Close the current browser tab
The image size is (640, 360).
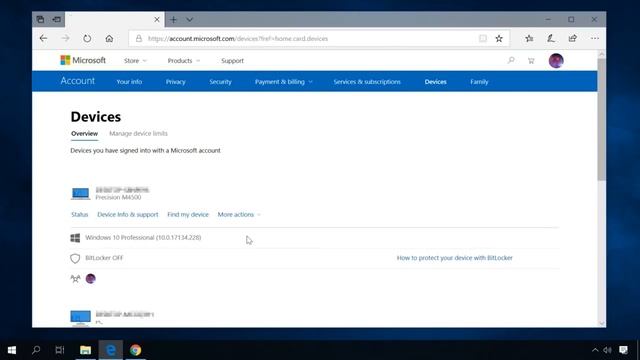pyautogui.click(x=157, y=20)
